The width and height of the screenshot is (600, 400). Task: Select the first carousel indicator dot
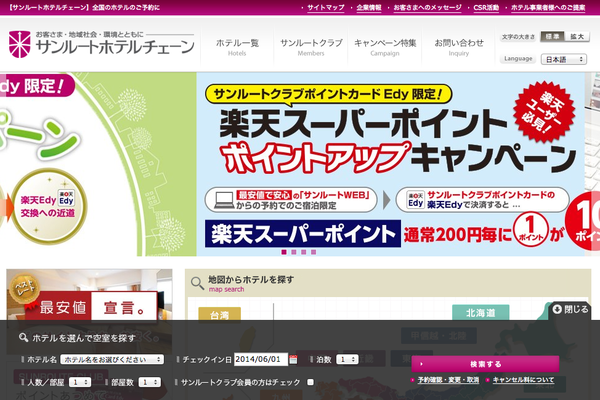click(x=284, y=252)
